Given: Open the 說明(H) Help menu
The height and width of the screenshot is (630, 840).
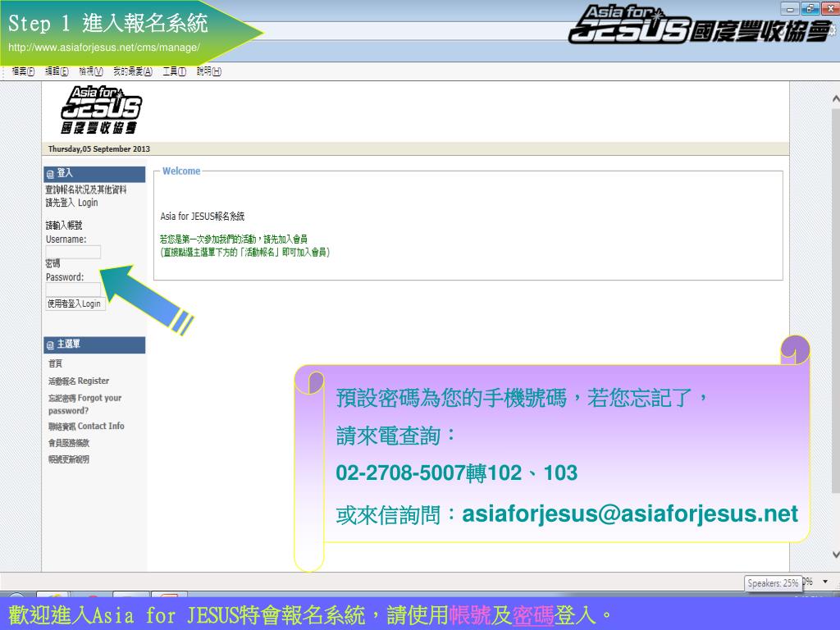Looking at the screenshot, I should pyautogui.click(x=209, y=71).
